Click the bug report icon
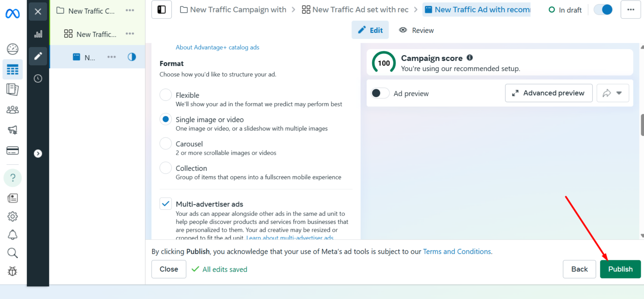 (x=13, y=271)
